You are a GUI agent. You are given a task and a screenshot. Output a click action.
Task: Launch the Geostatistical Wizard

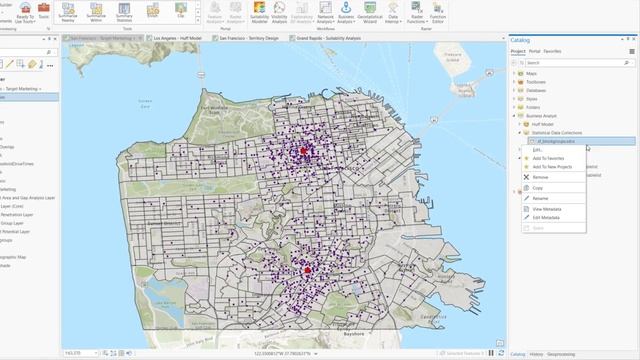coord(370,12)
